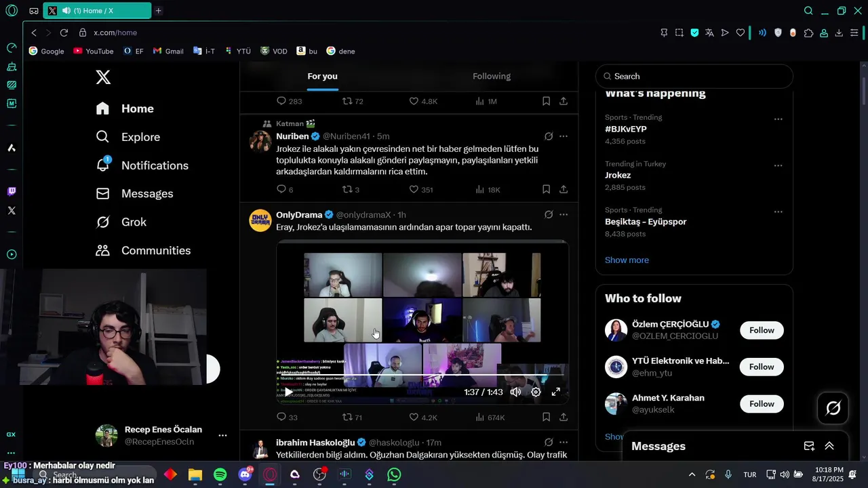
Task: Switch to the For you tab
Action: [323, 77]
